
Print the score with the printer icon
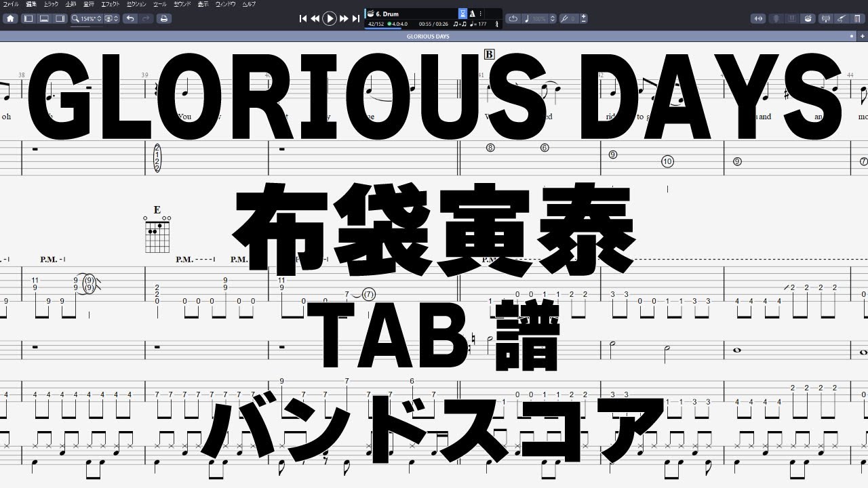[163, 18]
